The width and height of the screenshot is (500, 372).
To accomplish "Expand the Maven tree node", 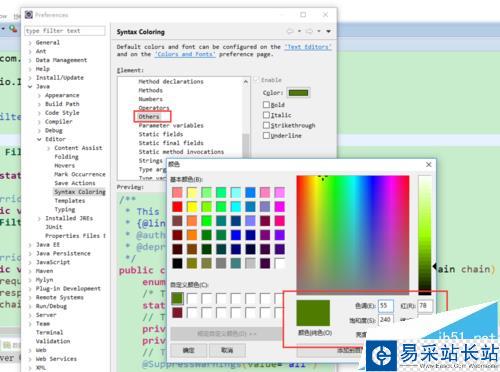I will click(x=30, y=271).
